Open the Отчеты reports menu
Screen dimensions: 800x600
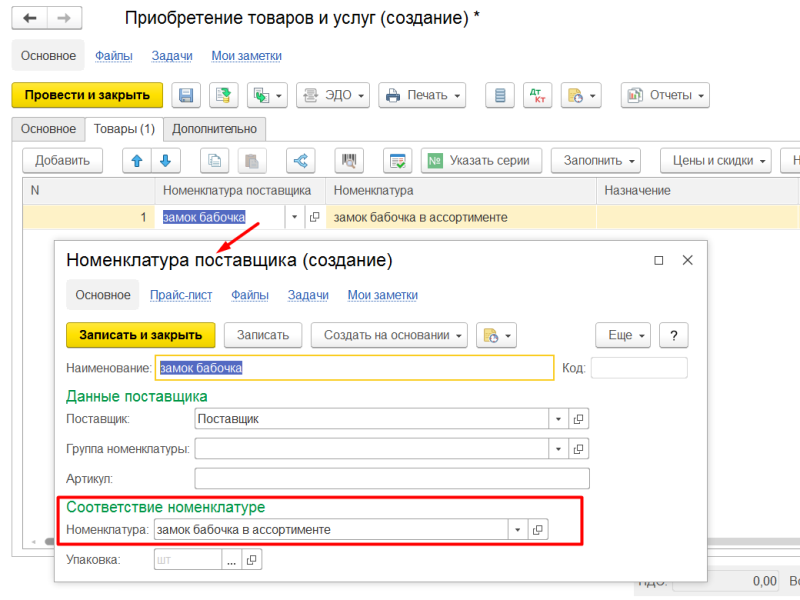(665, 95)
